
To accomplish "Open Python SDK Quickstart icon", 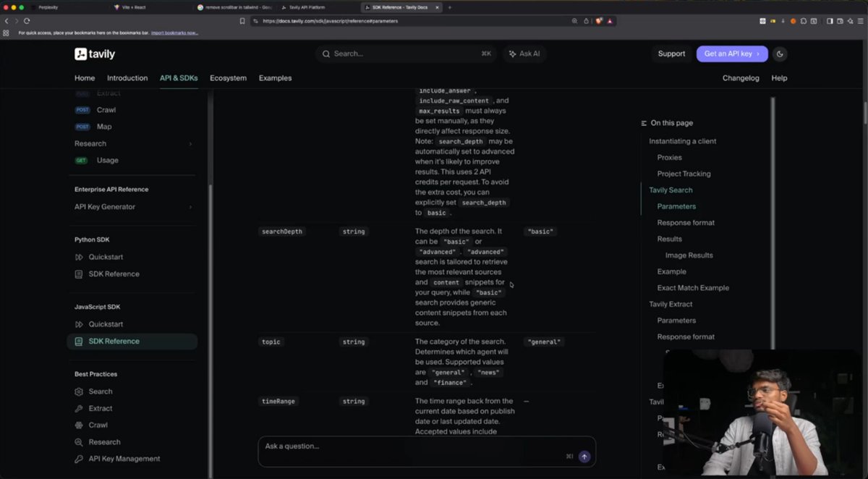I will (79, 257).
